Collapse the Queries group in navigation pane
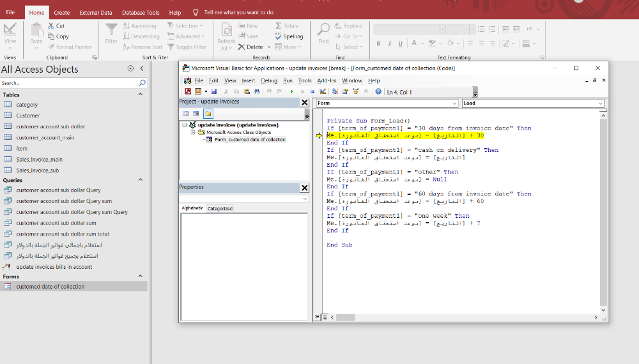The height and width of the screenshot is (364, 639). click(x=140, y=180)
